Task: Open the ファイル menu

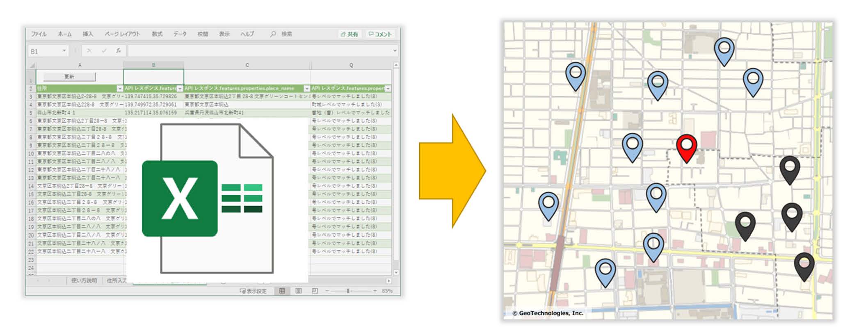Action: [39, 34]
